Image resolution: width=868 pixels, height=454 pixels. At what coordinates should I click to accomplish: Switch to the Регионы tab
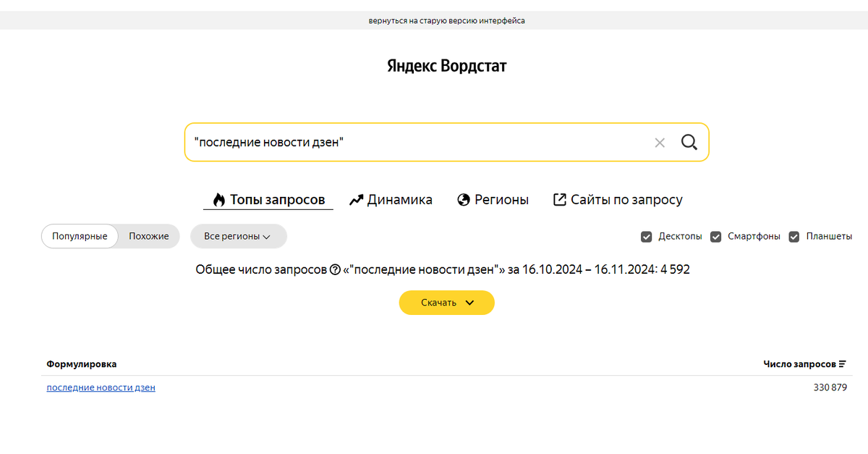coord(493,200)
